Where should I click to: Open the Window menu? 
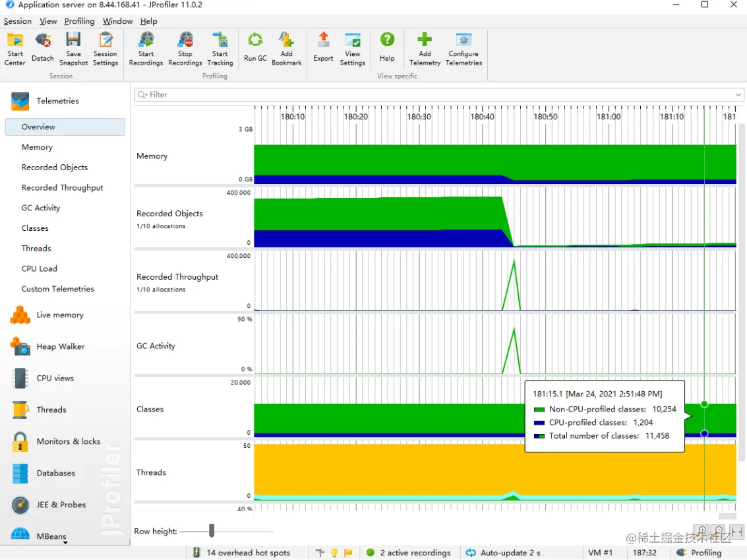coord(117,21)
